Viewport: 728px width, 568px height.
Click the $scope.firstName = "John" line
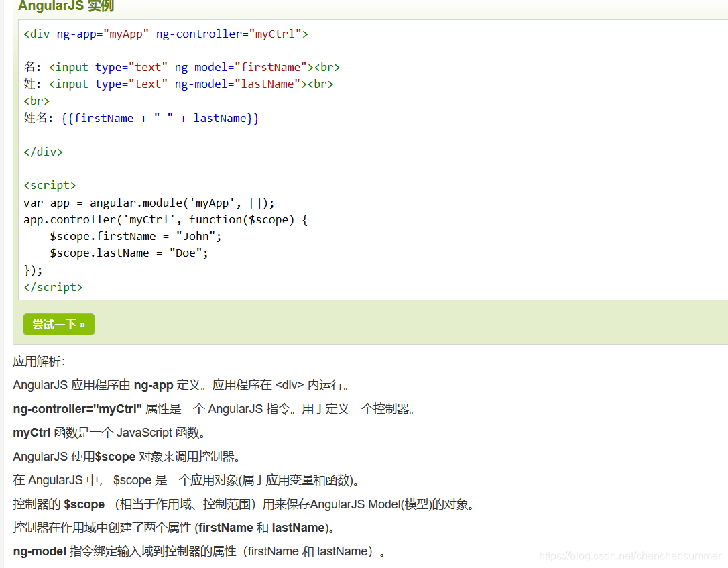135,237
